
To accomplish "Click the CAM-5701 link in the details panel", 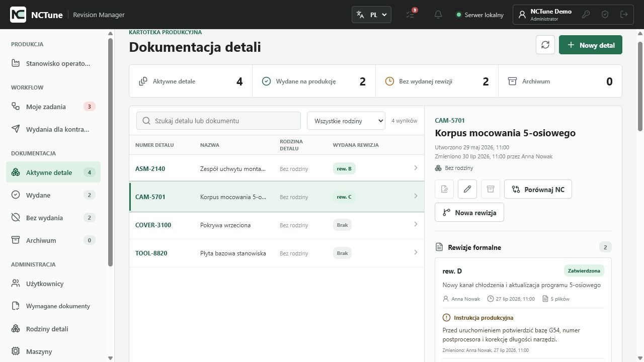I will coord(450,120).
